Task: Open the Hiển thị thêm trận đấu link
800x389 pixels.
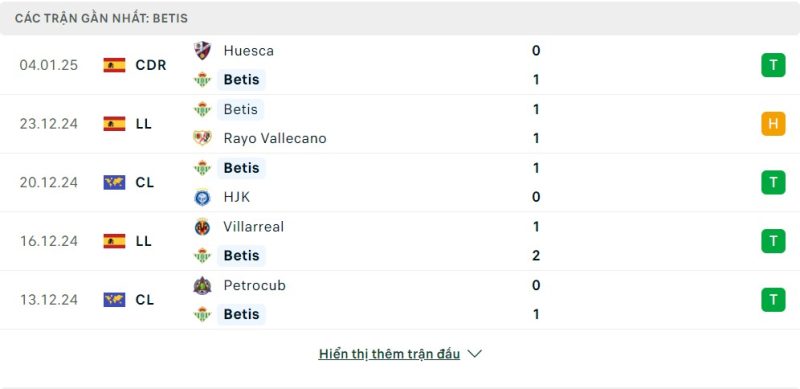Action: pos(389,354)
